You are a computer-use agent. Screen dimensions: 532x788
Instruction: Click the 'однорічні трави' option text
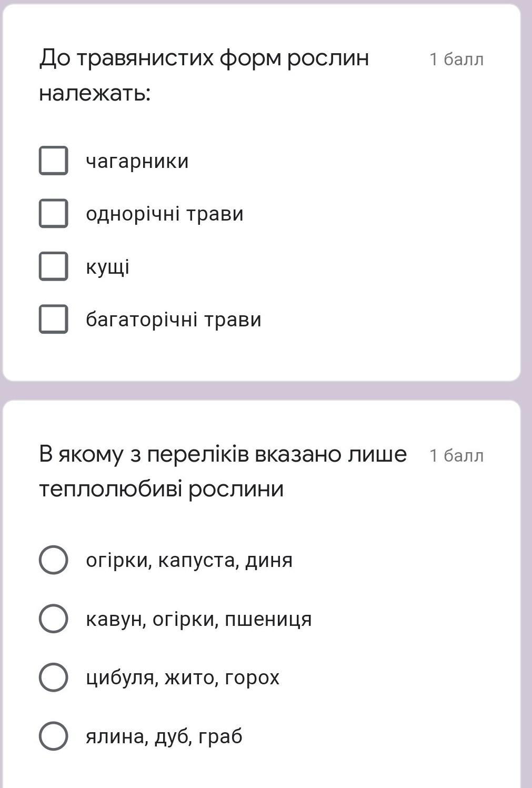pyautogui.click(x=165, y=214)
